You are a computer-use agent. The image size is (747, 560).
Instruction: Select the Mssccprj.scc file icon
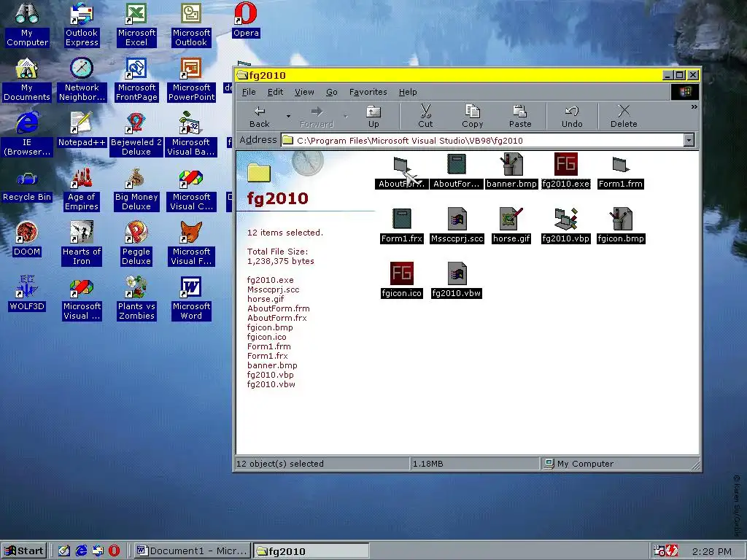(x=457, y=219)
